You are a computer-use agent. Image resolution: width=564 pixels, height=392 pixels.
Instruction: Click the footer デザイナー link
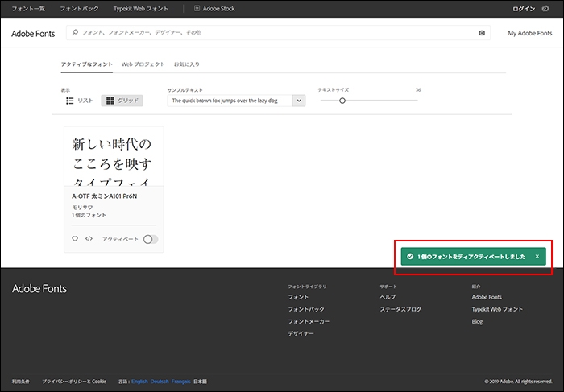(301, 334)
